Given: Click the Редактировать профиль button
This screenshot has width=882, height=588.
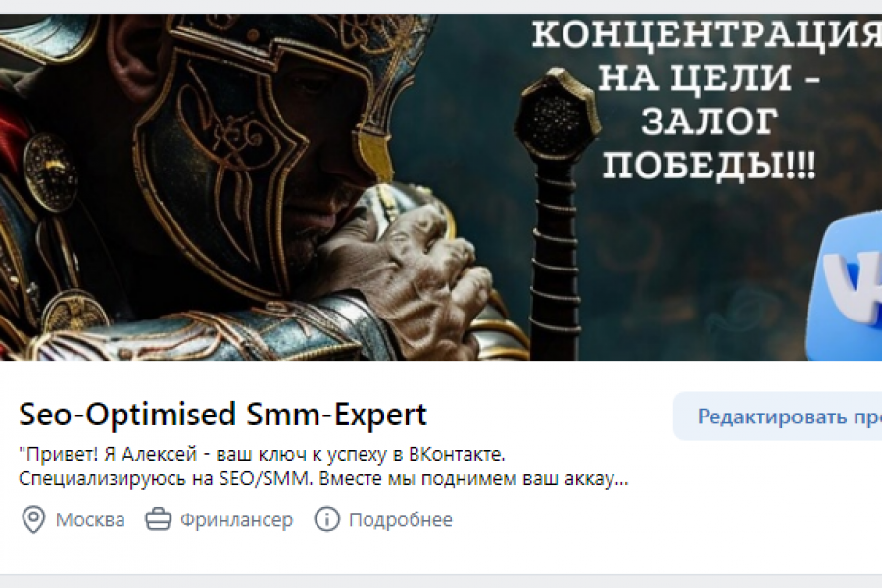Looking at the screenshot, I should pos(777,416).
